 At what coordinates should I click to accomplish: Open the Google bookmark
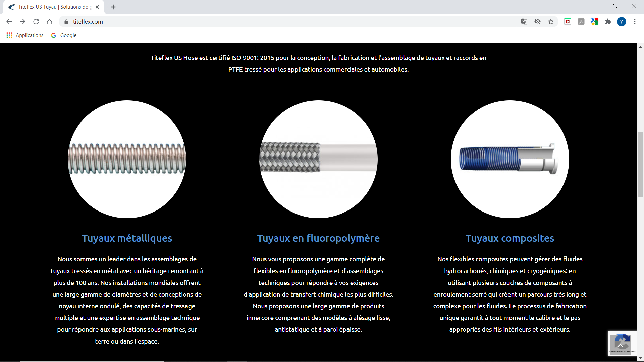pyautogui.click(x=64, y=35)
